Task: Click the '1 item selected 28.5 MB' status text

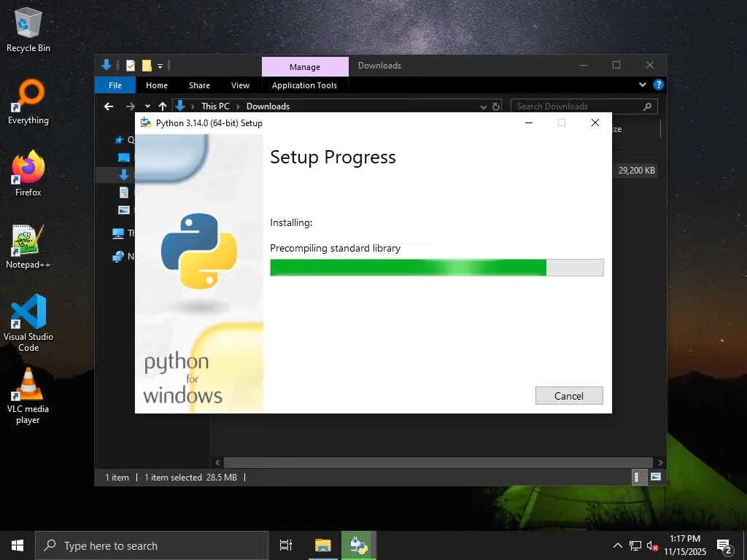Action: (x=190, y=477)
